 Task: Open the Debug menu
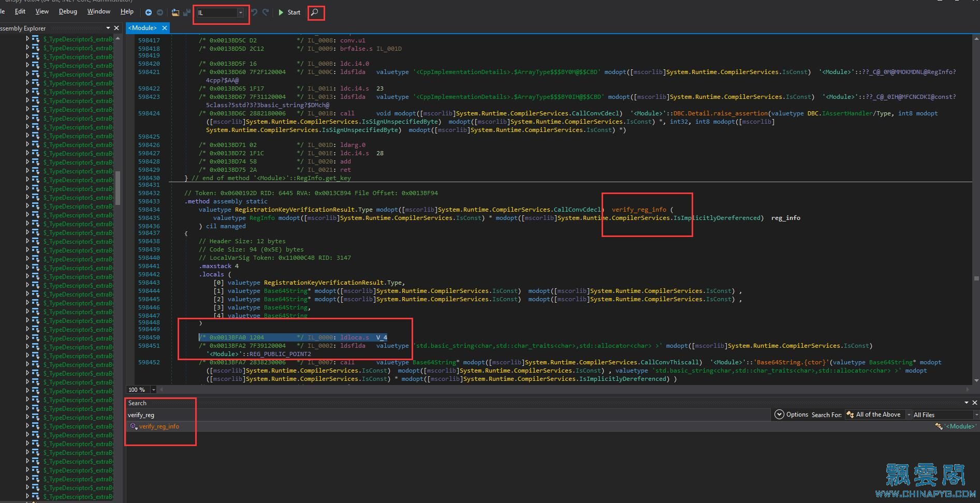(68, 11)
